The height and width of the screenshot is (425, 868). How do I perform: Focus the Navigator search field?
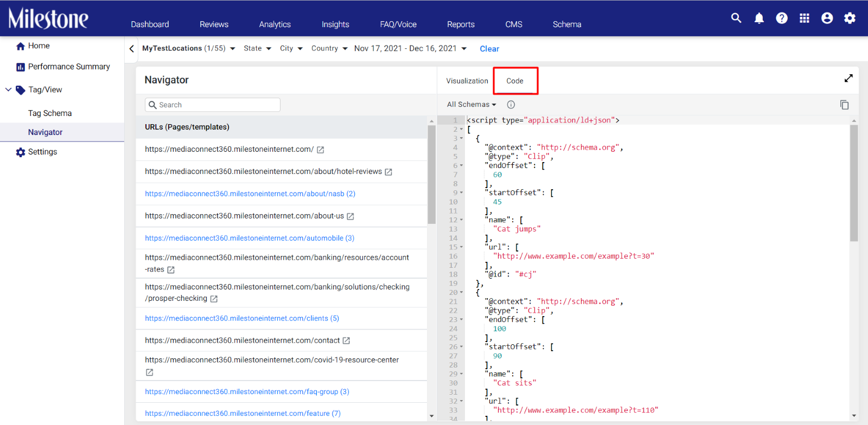[213, 105]
